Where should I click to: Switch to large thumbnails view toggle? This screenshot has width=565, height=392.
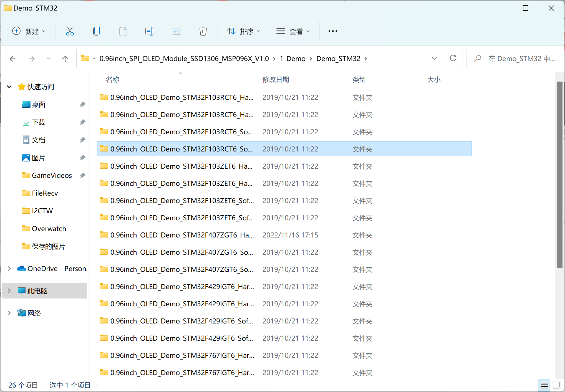coord(556,385)
